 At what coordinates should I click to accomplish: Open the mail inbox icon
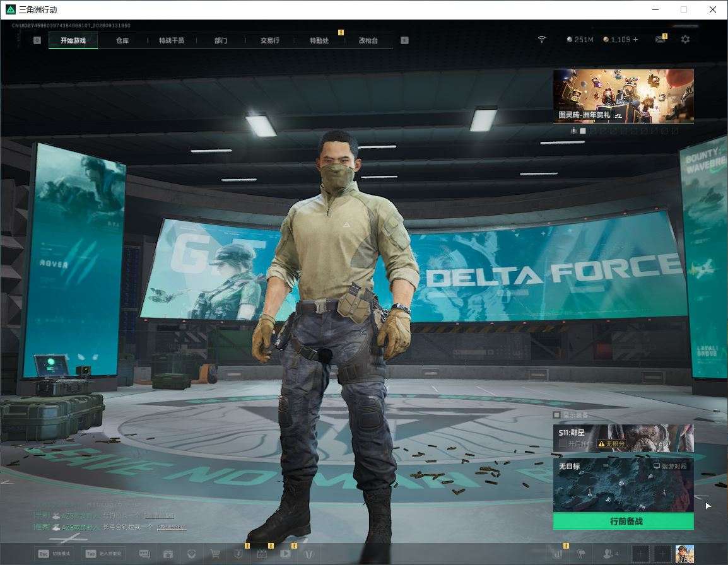660,40
